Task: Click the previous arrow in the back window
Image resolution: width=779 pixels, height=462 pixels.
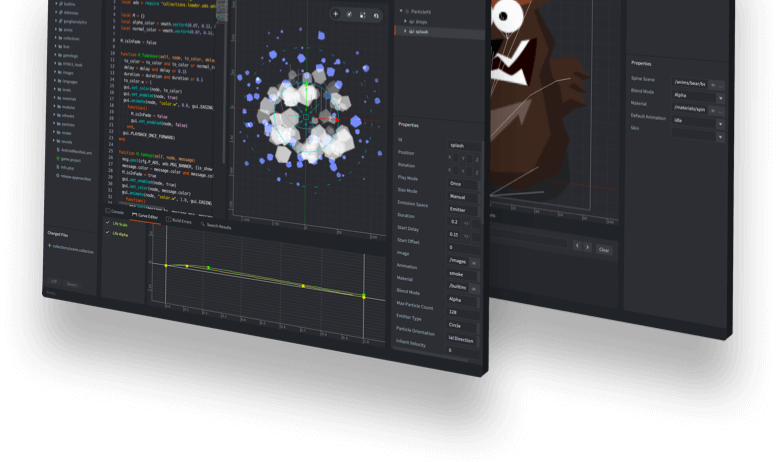Action: [x=577, y=245]
